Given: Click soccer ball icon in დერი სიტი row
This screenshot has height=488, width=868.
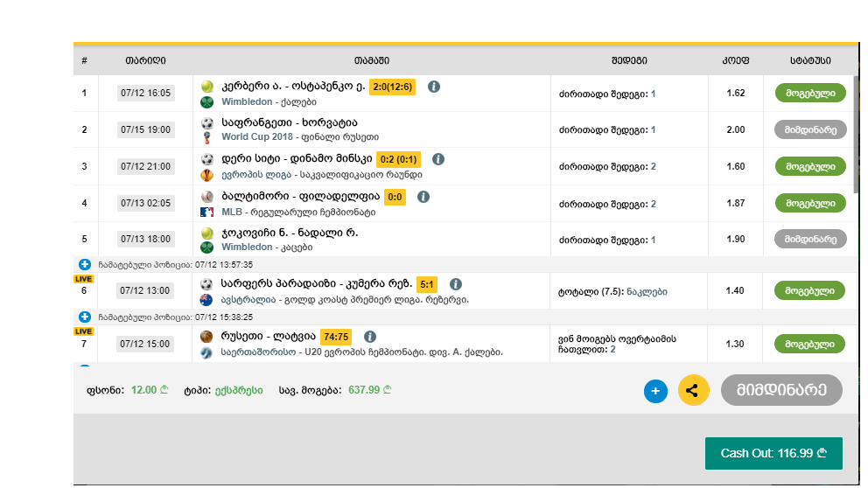Looking at the screenshot, I should coord(207,159).
